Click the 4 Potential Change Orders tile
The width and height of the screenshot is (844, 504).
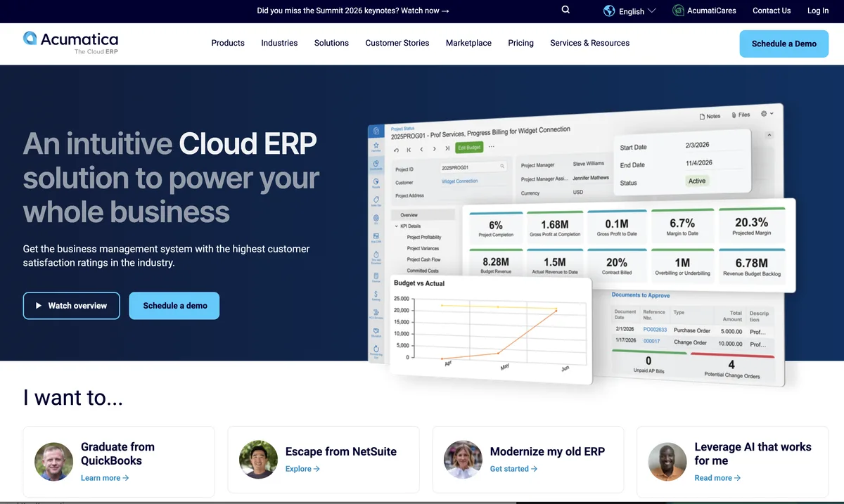tap(731, 368)
